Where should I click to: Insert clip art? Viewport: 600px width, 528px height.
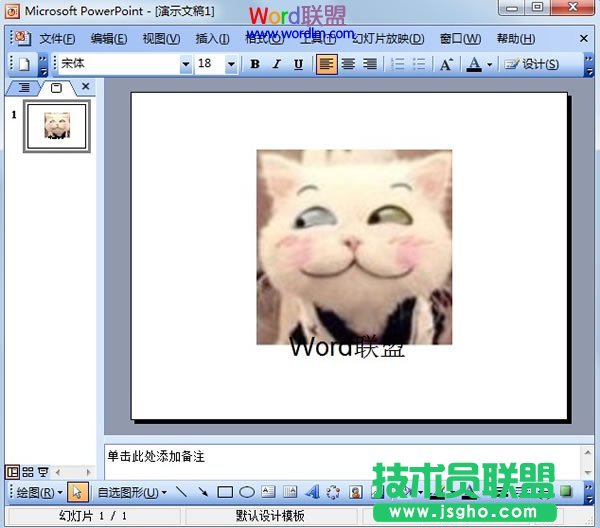pyautogui.click(x=356, y=492)
